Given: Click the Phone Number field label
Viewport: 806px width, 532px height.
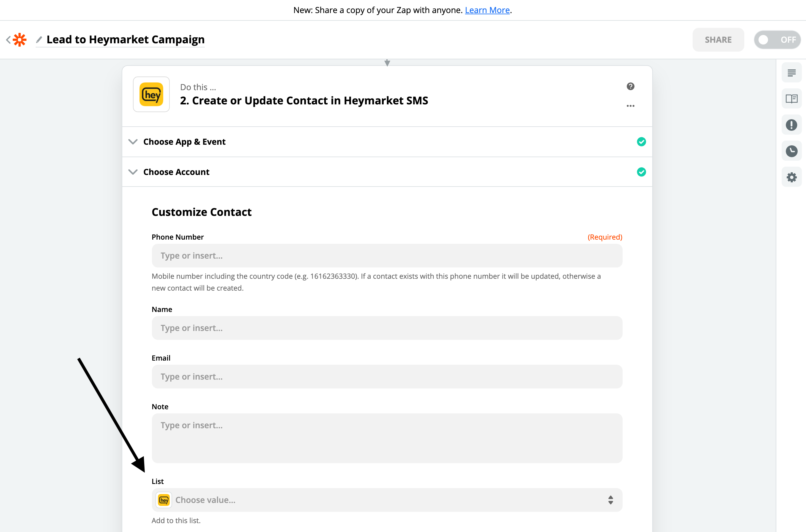Looking at the screenshot, I should pos(177,237).
